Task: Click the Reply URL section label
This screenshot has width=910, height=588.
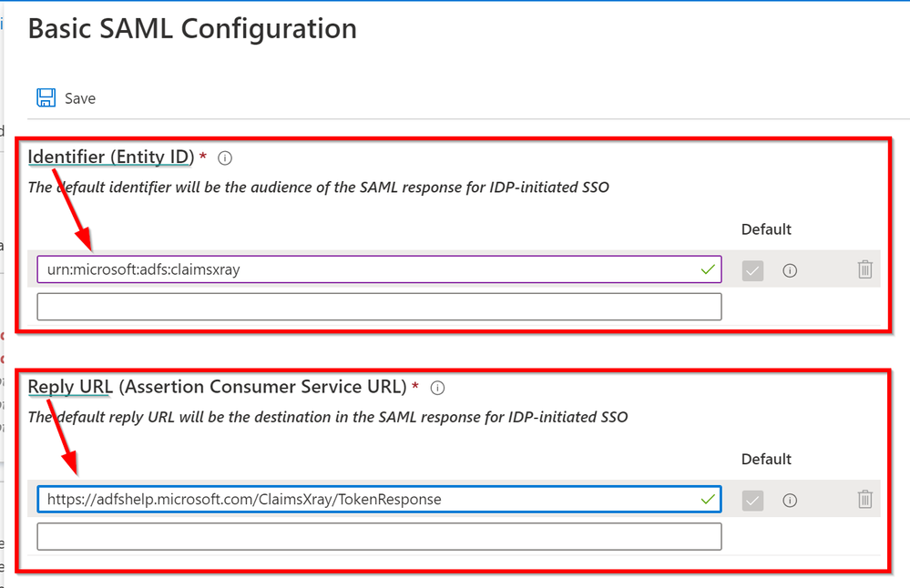Action: pyautogui.click(x=217, y=387)
